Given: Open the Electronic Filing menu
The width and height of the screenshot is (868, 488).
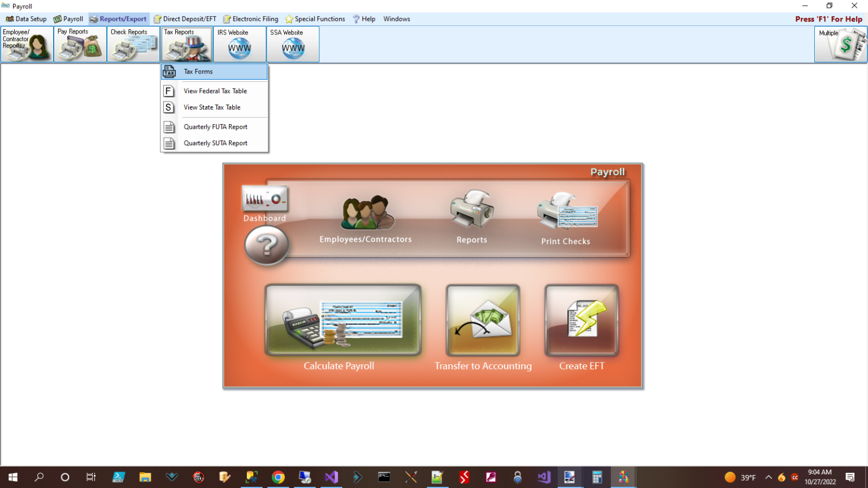Looking at the screenshot, I should (x=251, y=19).
